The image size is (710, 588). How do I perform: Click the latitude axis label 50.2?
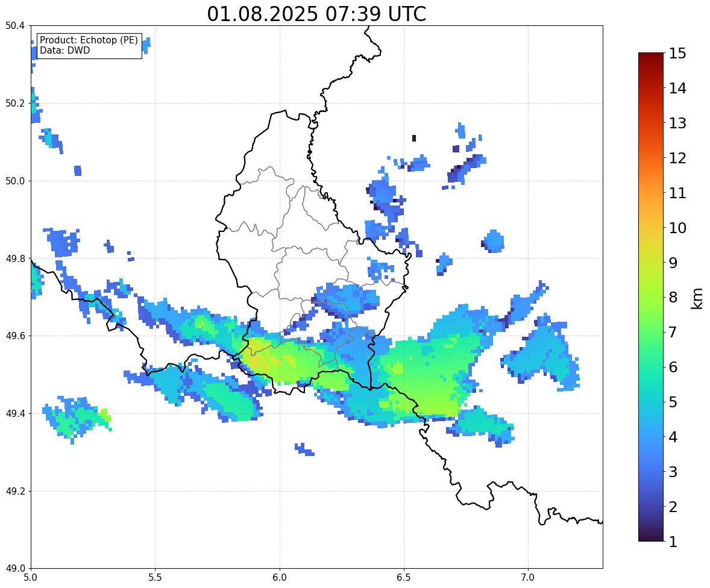pos(15,103)
